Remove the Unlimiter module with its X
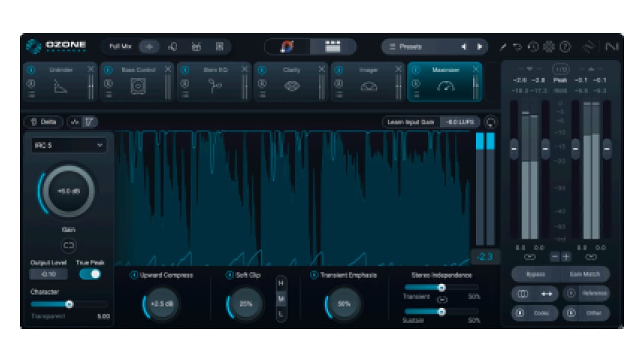 pyautogui.click(x=91, y=69)
